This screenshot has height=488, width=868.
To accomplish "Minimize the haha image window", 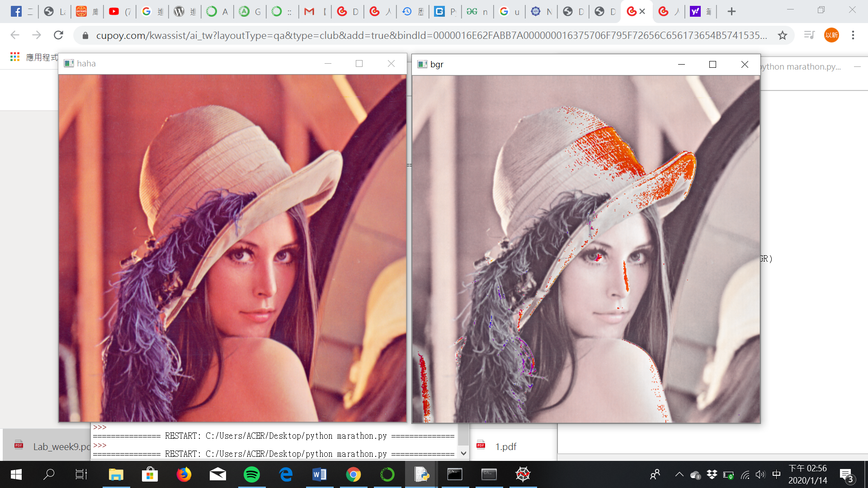I will pyautogui.click(x=328, y=64).
